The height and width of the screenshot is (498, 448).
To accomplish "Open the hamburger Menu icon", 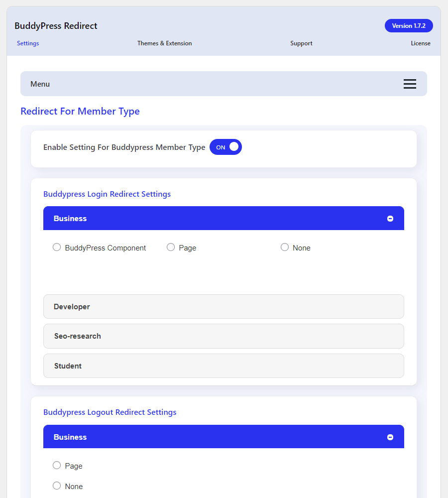I will pyautogui.click(x=410, y=84).
